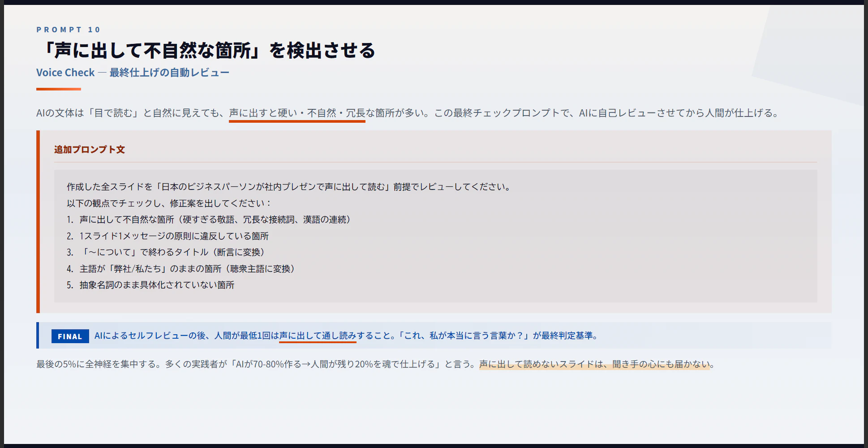The width and height of the screenshot is (868, 448).
Task: Click item 2 '1スライド1メッセージの原則に違反している箇所'
Action: (168, 236)
